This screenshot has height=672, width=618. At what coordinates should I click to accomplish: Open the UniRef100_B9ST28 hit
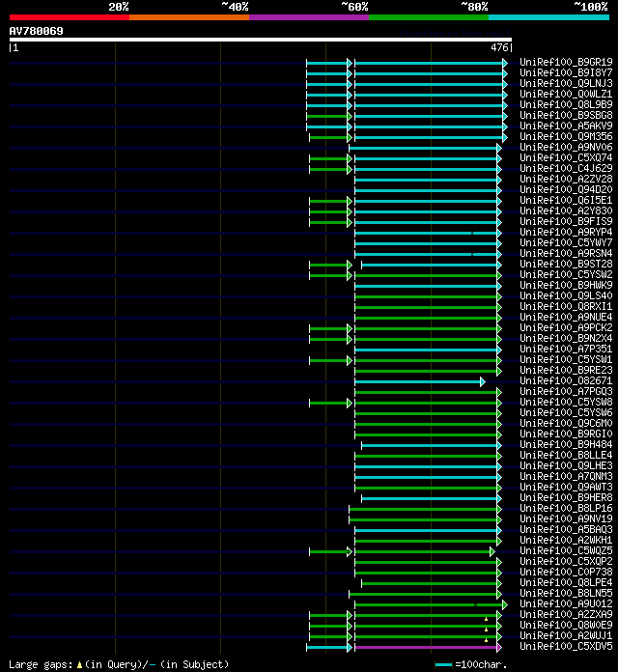(x=566, y=265)
